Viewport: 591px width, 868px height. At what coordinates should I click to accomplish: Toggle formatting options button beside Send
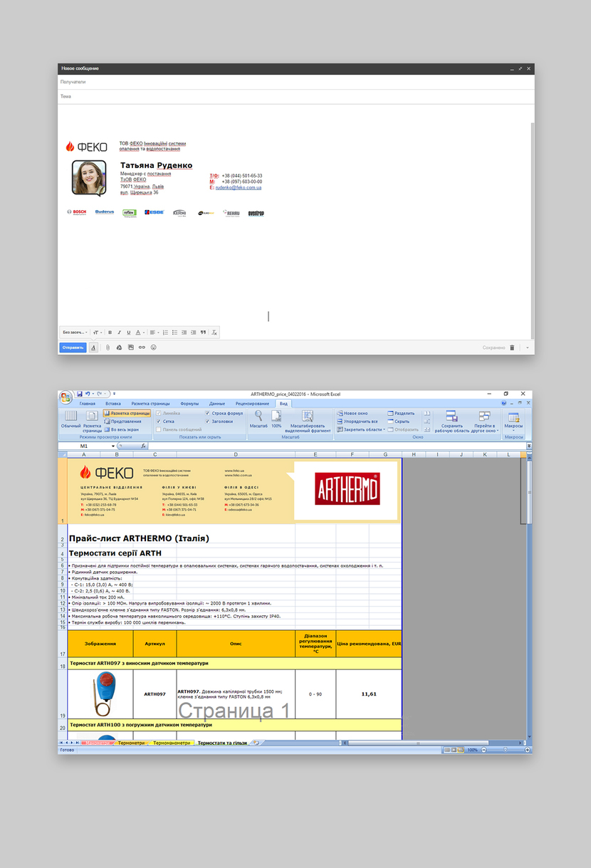point(93,347)
